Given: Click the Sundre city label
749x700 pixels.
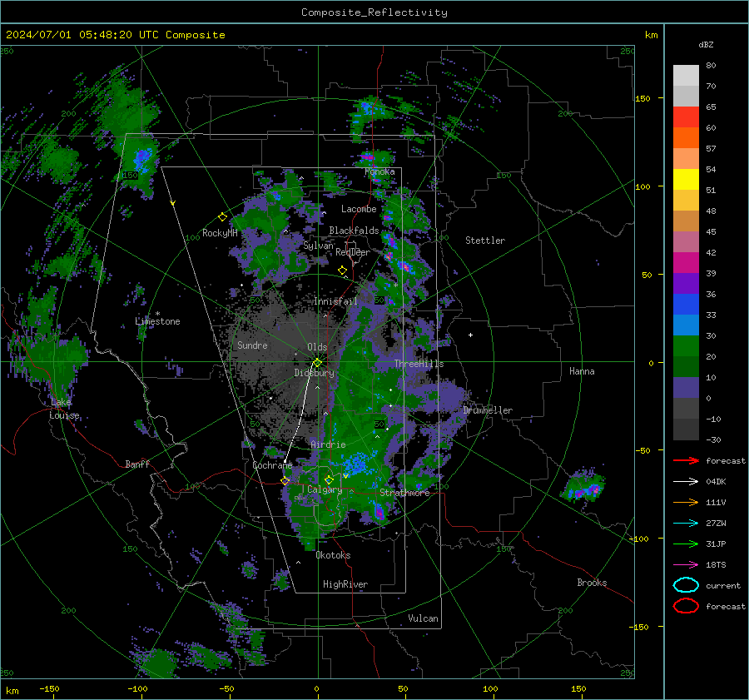Looking at the screenshot, I should coord(252,345).
